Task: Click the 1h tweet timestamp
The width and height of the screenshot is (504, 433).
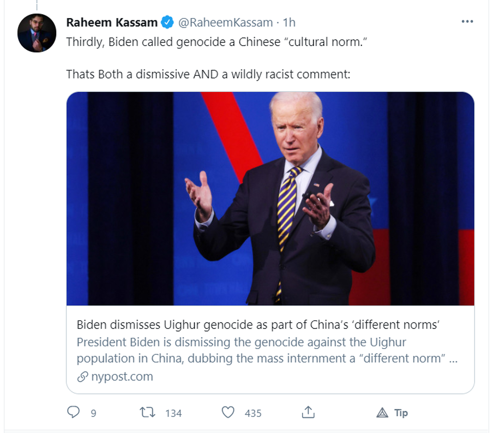Action: (289, 22)
